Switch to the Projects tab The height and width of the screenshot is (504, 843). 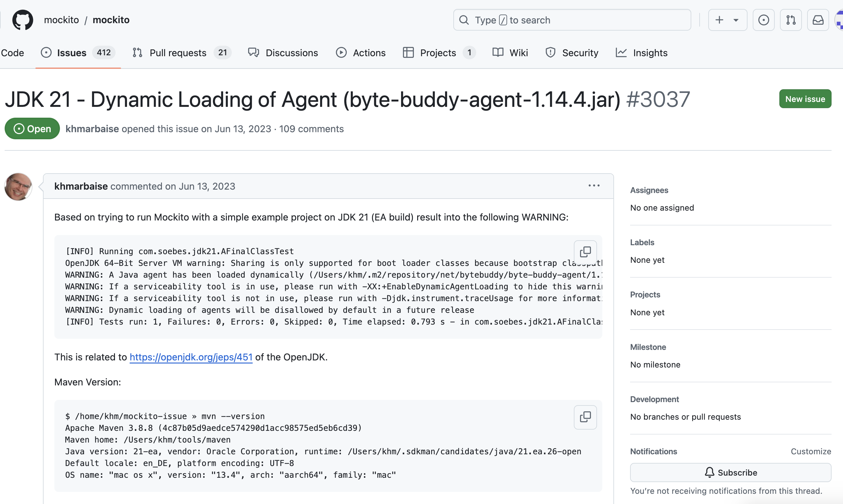[439, 52]
